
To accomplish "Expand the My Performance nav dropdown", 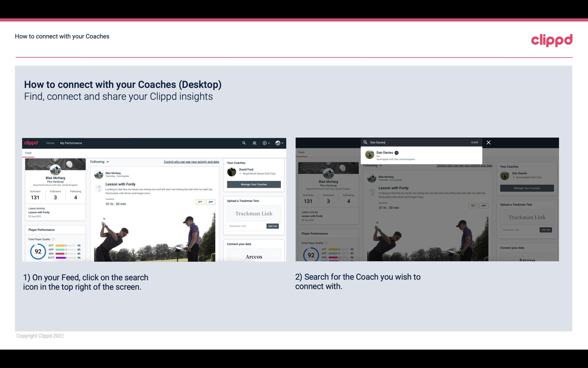I will pos(71,143).
